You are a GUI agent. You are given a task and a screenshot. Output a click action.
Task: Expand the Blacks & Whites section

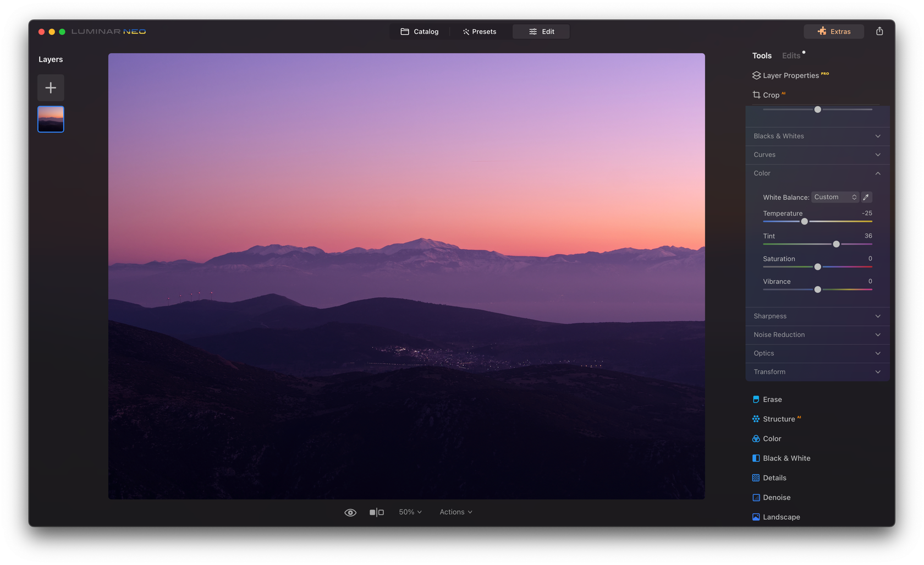(x=817, y=136)
